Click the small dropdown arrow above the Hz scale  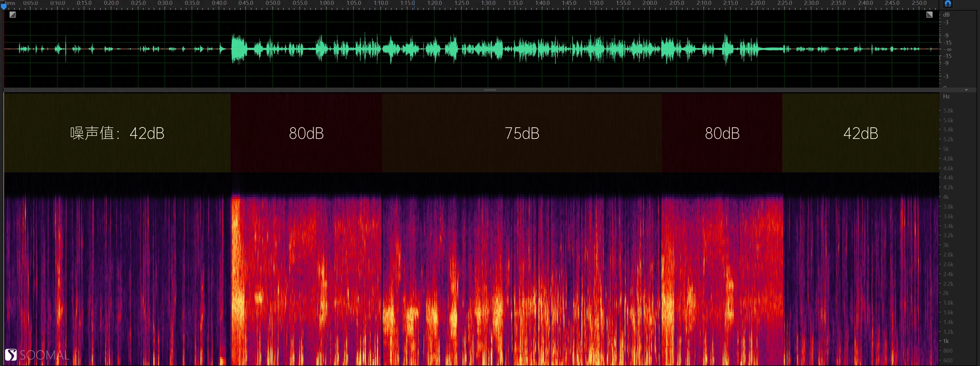(x=966, y=90)
